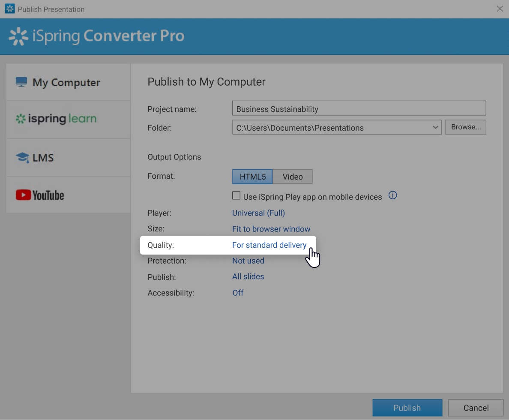The width and height of the screenshot is (509, 420).
Task: Click the Project name: label
Action: pyautogui.click(x=172, y=109)
